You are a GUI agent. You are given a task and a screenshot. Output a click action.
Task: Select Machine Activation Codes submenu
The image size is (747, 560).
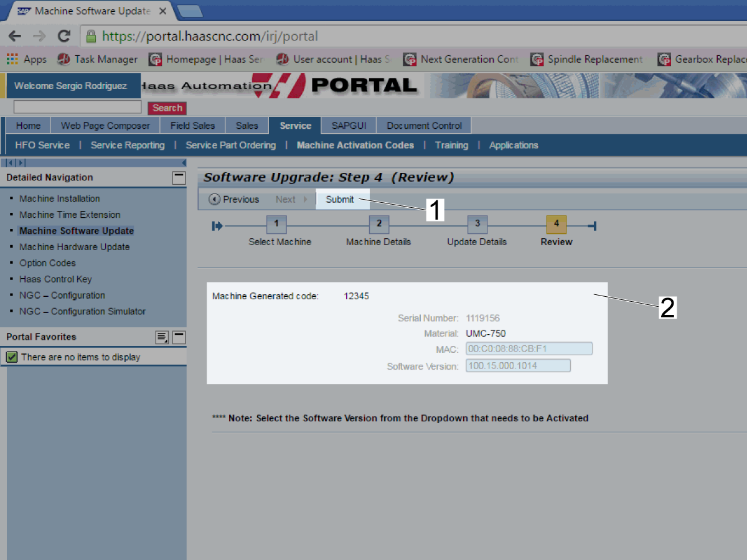tap(355, 145)
